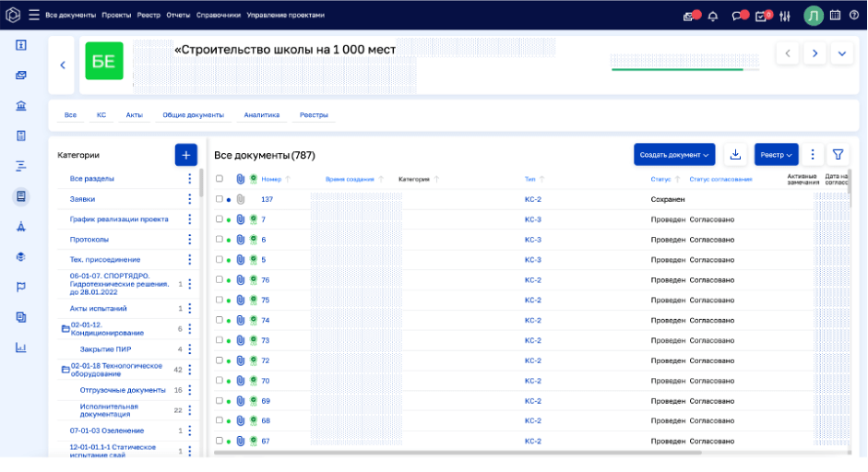Open document number 74 link
This screenshot has height=472, width=868.
click(265, 320)
